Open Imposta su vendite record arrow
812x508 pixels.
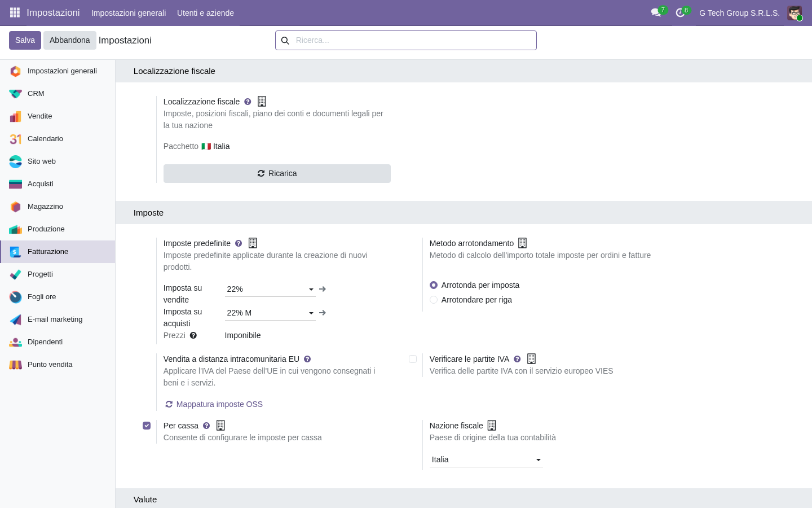[323, 289]
